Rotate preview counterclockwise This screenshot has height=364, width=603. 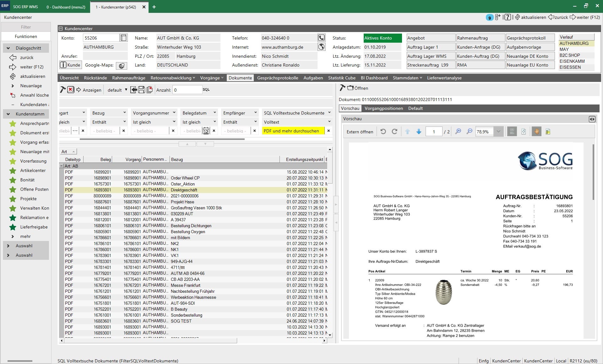coord(383,131)
